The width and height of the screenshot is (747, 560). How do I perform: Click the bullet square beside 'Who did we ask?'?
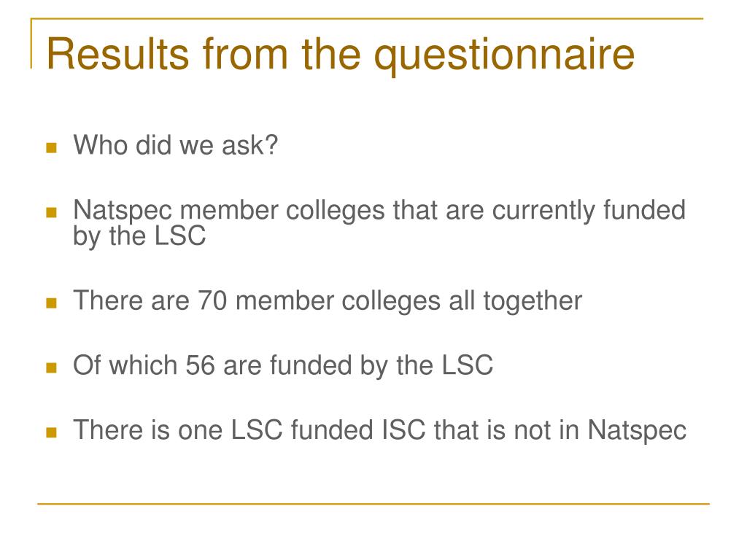click(x=52, y=147)
